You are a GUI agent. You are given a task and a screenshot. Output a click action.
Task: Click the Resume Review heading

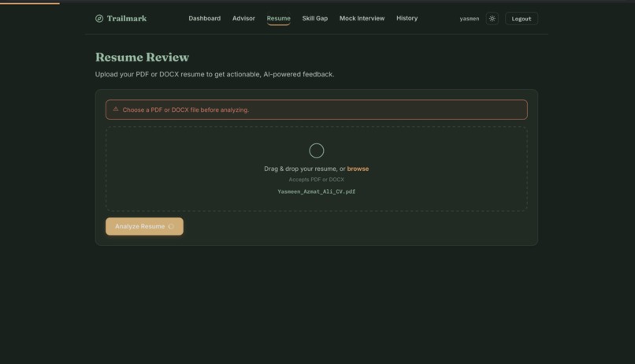(142, 57)
